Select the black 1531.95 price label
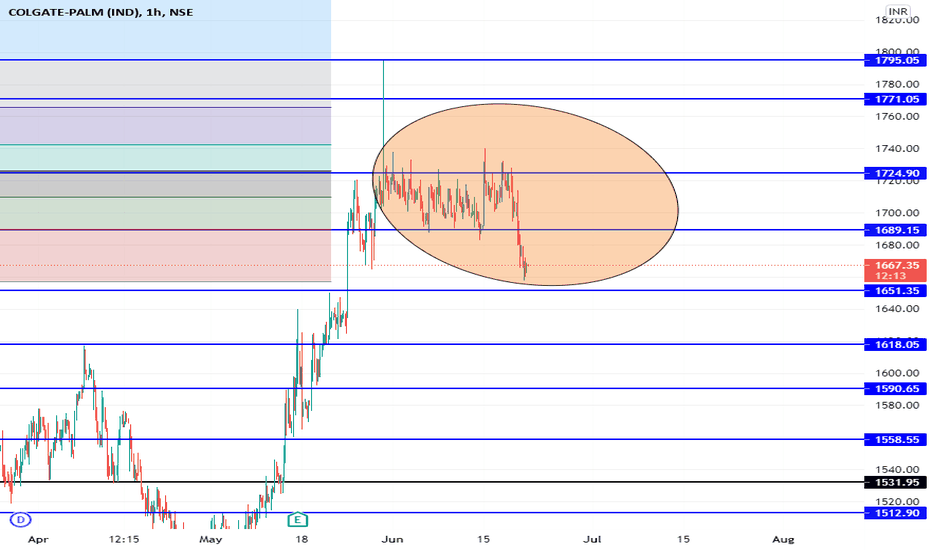 click(895, 483)
